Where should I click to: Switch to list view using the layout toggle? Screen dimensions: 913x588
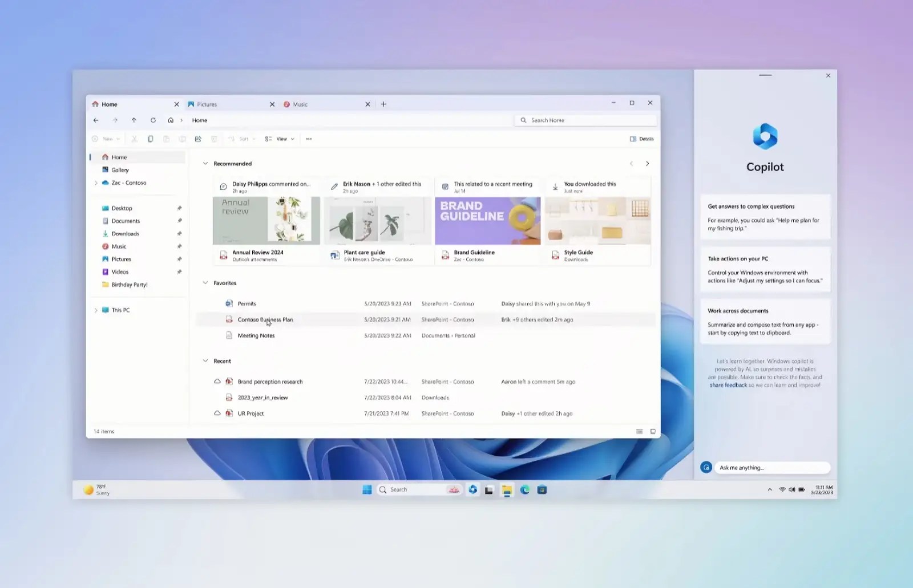click(x=639, y=432)
